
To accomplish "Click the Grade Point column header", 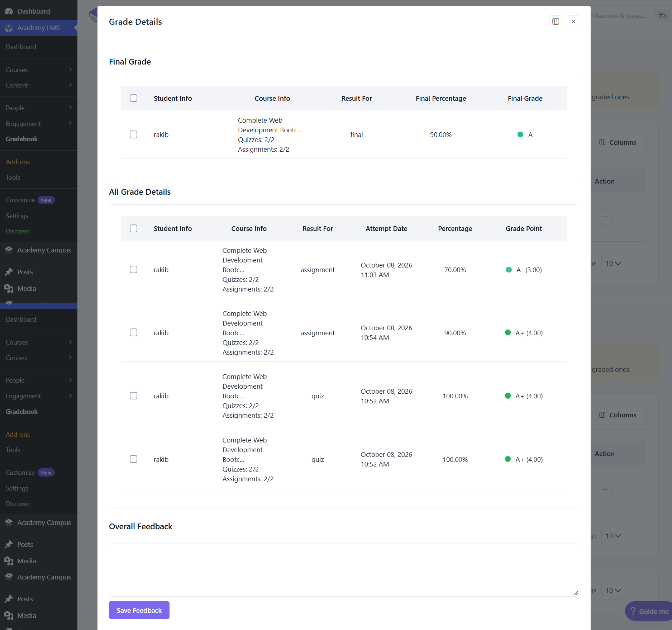I will (x=524, y=228).
